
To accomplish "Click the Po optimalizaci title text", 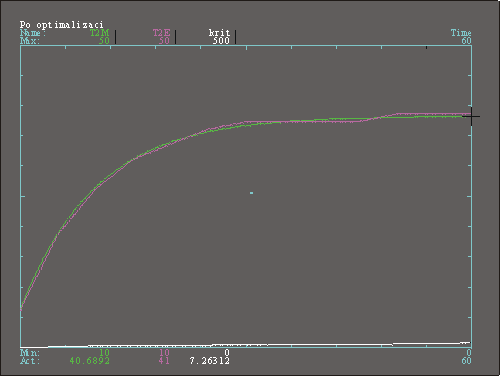I will pyautogui.click(x=62, y=25).
